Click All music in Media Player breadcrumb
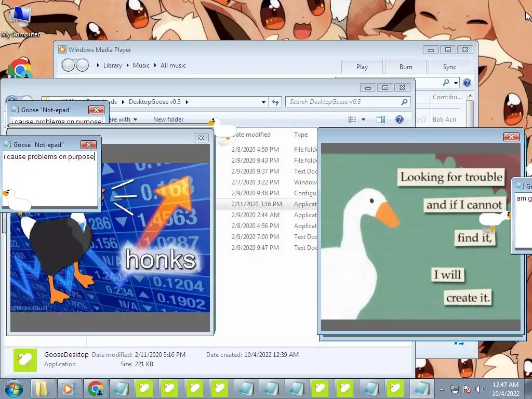The width and height of the screenshot is (532, 399). point(173,65)
